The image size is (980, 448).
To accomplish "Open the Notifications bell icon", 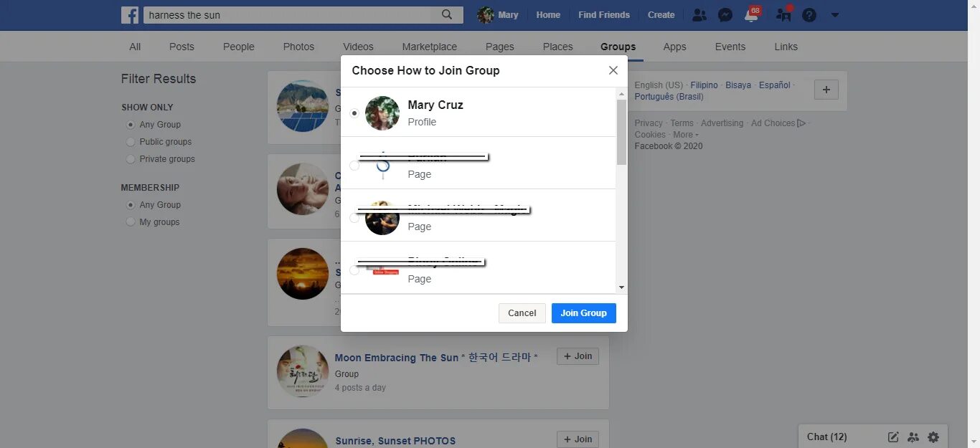I will click(751, 15).
